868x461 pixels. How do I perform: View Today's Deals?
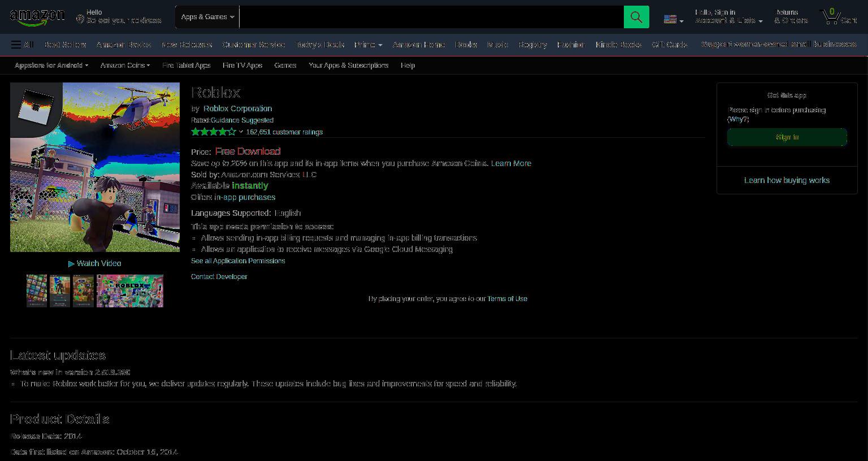point(320,45)
